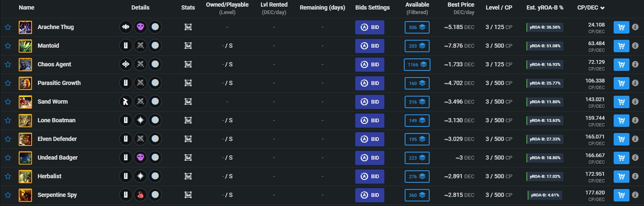Image resolution: width=644 pixels, height=206 pixels.
Task: Click BID button for Undead Badger
Action: point(370,158)
